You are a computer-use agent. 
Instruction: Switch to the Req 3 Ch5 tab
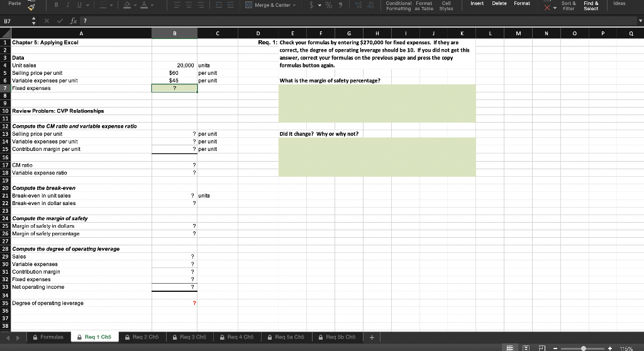coord(189,337)
